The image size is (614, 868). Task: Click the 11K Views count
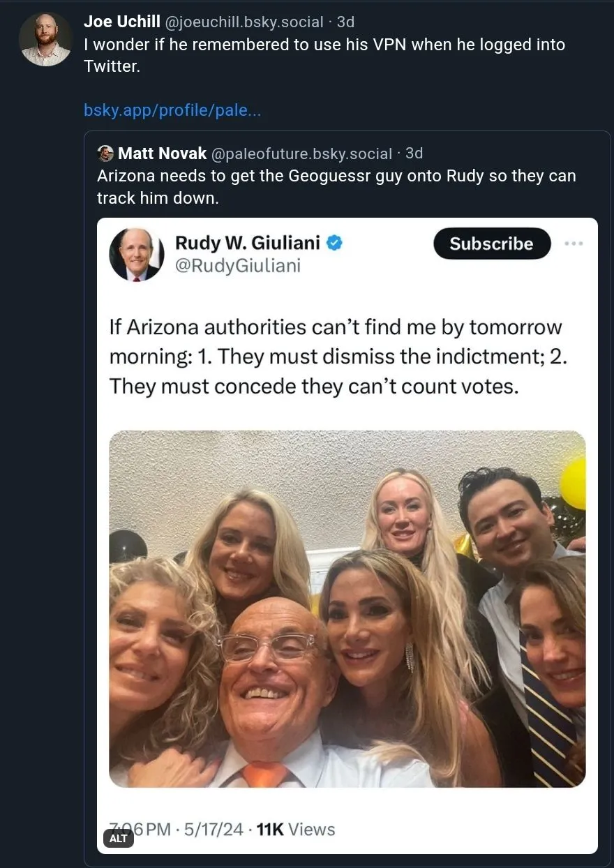pyautogui.click(x=296, y=829)
